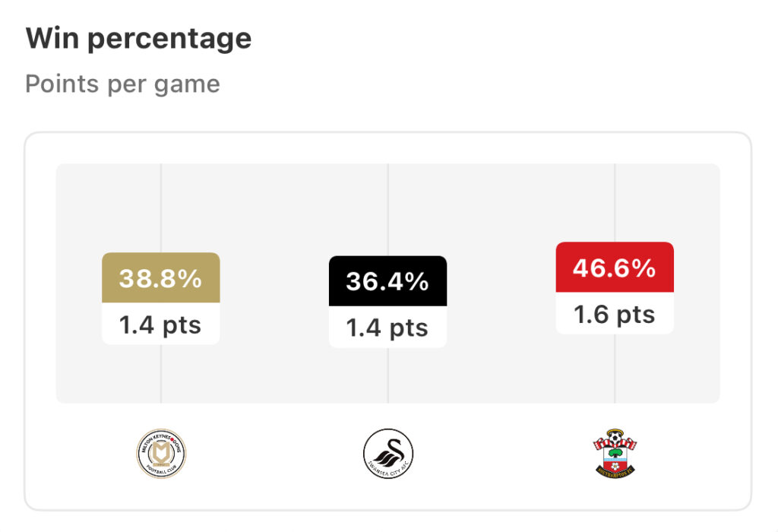Select the black 36.4% win badge

[x=388, y=281]
